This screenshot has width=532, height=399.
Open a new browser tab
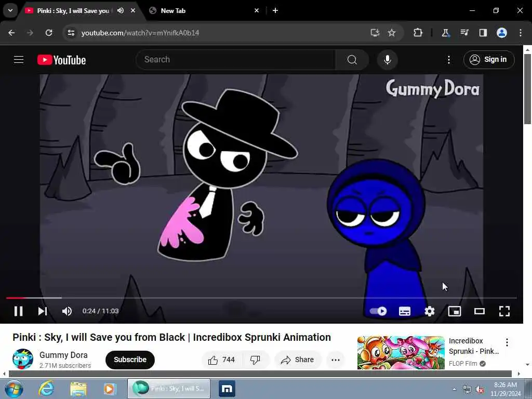click(x=275, y=10)
